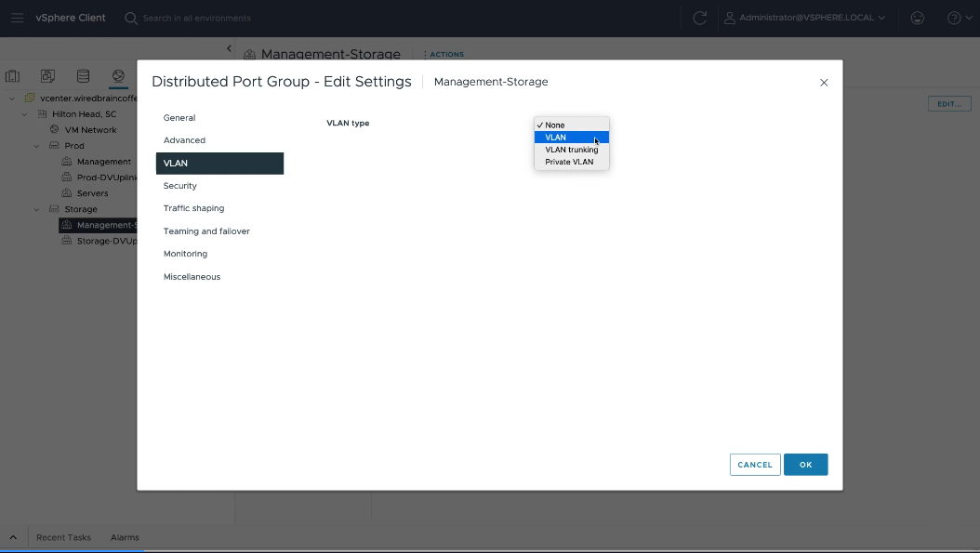Switch to VMs and Templates inventory icon
The width and height of the screenshot is (980, 553).
pos(47,76)
